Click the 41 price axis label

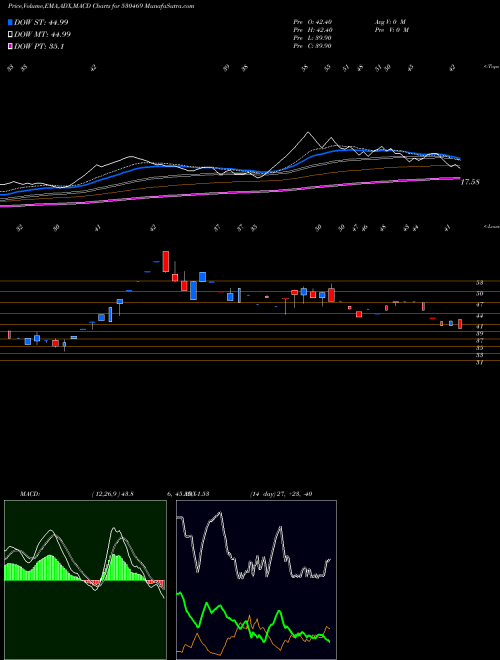pos(479,326)
